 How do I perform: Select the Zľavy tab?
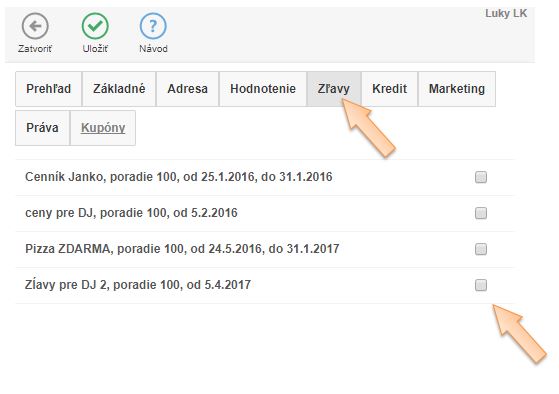[x=334, y=89]
